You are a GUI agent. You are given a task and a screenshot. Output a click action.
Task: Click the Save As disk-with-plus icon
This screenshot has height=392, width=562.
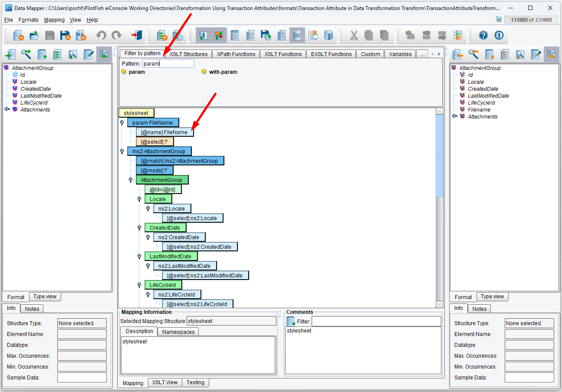pyautogui.click(x=65, y=35)
